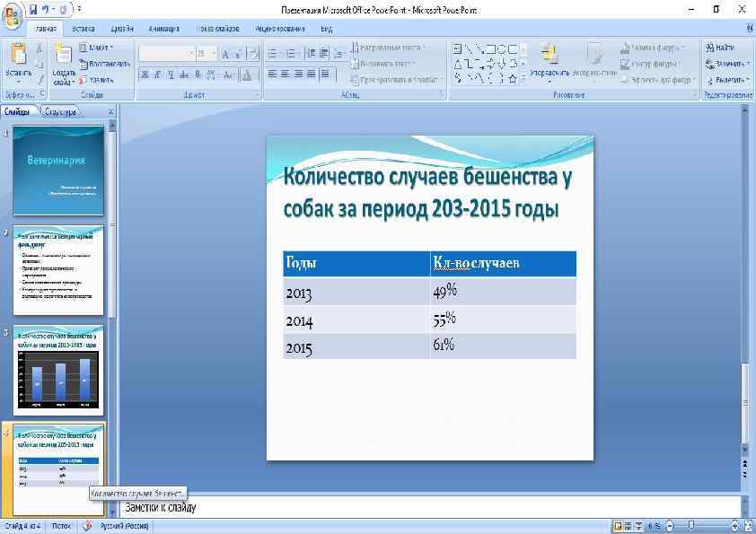Screen dimensions: 756x534
Task: Select the down arrow shape
Action: [x=502, y=64]
